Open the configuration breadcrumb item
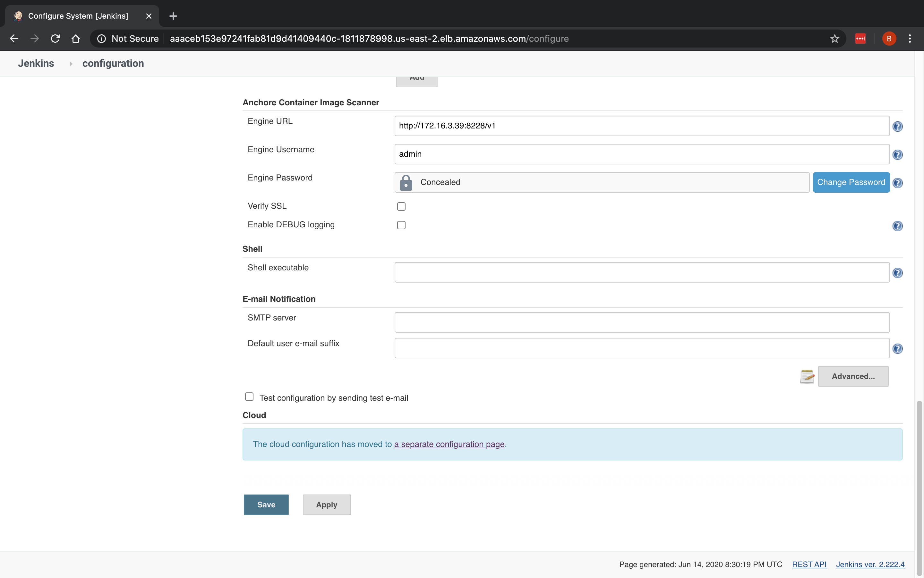 coord(113,64)
